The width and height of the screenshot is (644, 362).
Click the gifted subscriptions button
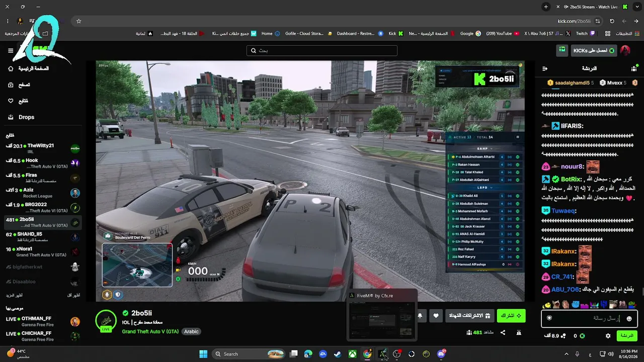[x=469, y=316]
